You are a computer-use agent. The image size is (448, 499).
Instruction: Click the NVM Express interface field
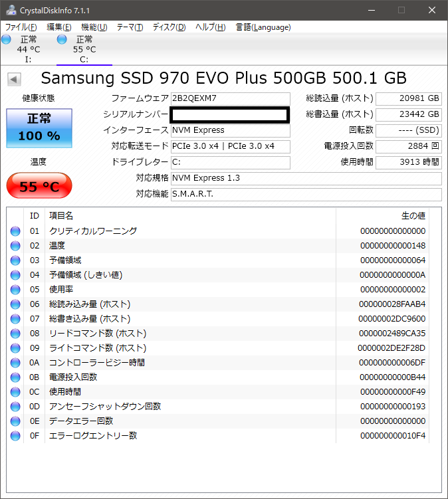point(231,130)
